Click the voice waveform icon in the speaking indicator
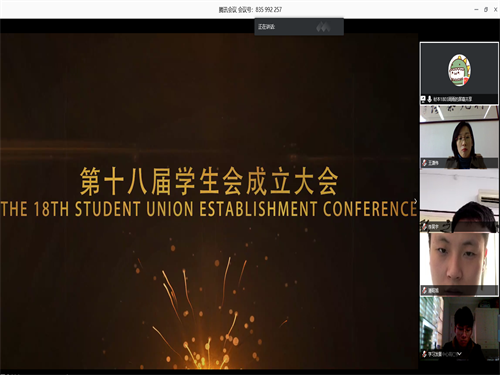 [323, 27]
